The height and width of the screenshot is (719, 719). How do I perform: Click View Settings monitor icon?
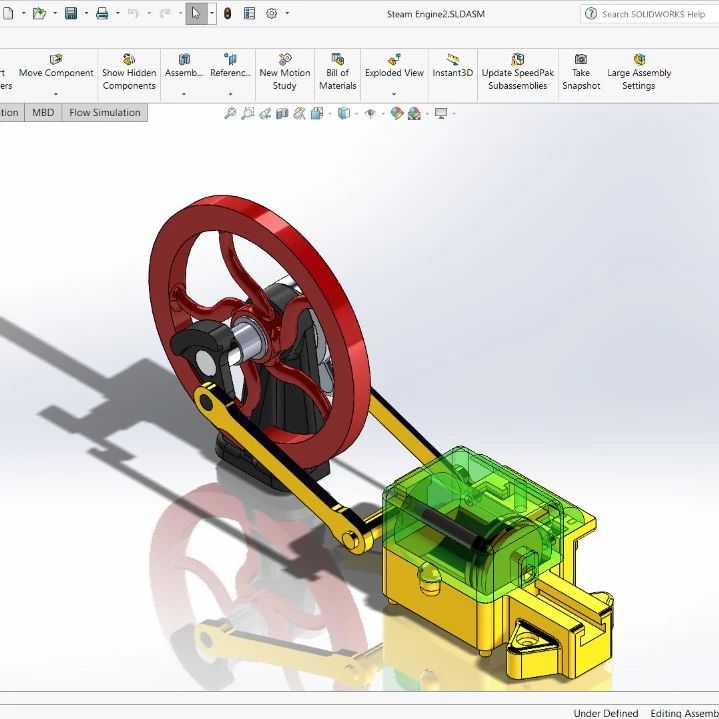[x=441, y=113]
